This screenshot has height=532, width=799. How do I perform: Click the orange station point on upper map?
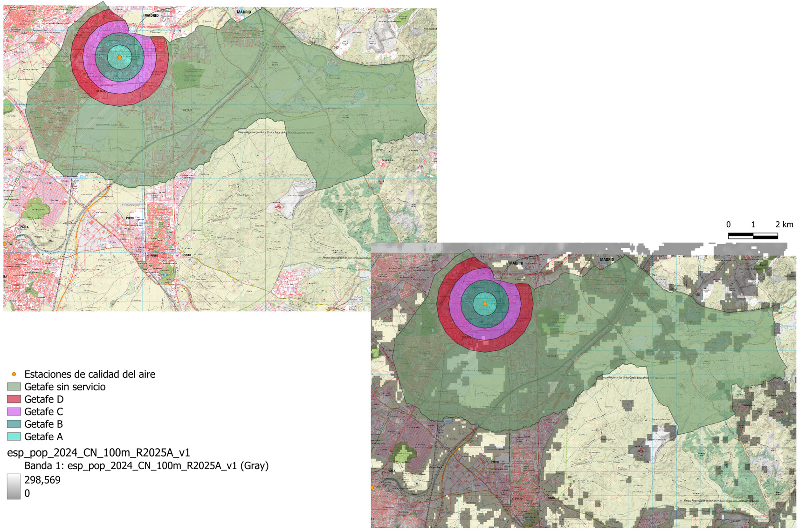[120, 57]
